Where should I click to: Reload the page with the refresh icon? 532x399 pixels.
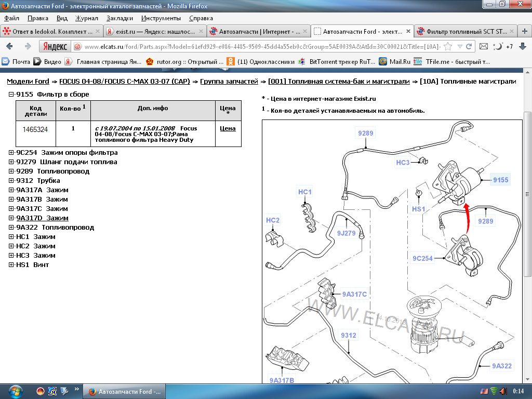tap(469, 46)
